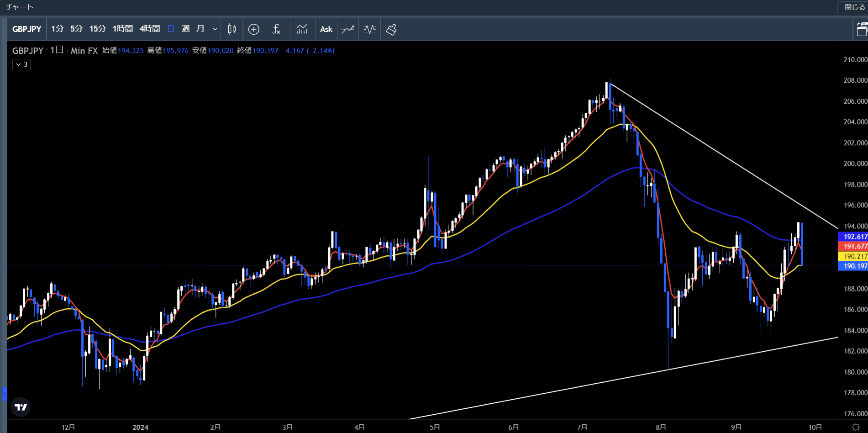Click the waveform pulse icon
The height and width of the screenshot is (433, 868).
369,29
